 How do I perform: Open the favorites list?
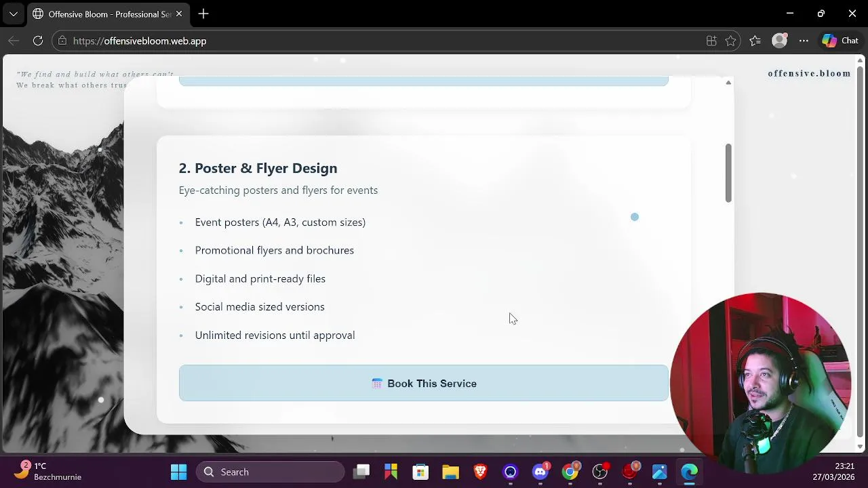coord(755,41)
